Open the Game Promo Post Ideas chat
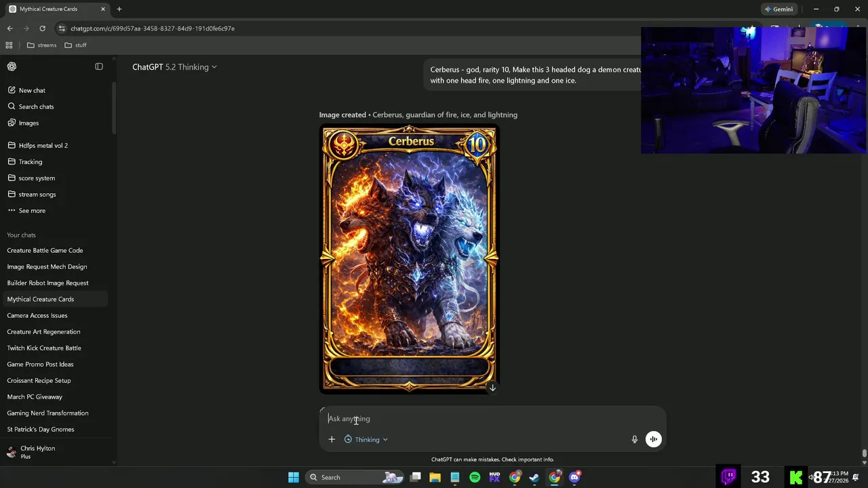Viewport: 868px width, 488px height. (x=54, y=364)
